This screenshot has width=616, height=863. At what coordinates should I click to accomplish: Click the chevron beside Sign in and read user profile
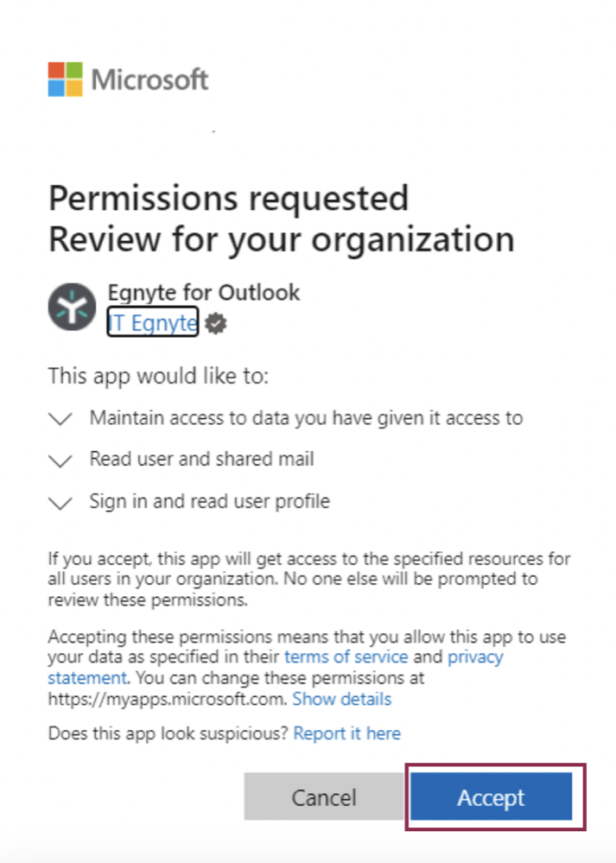(x=60, y=504)
